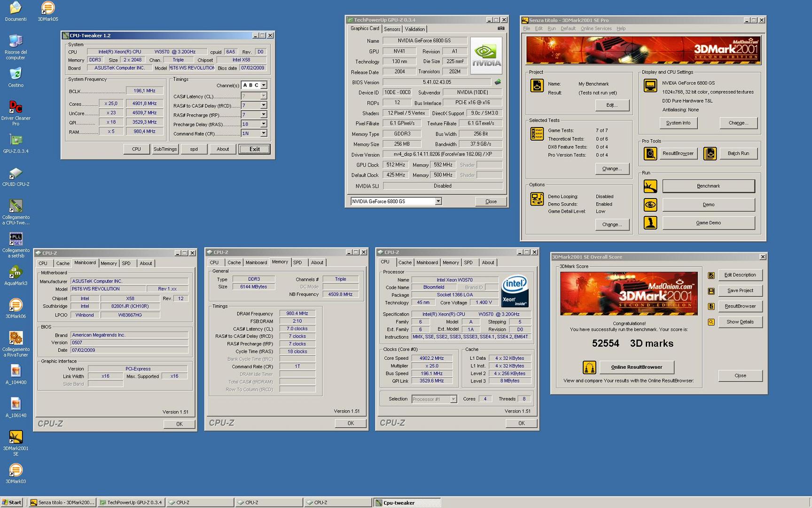The height and width of the screenshot is (508, 812).
Task: Click the Save Project disk icon
Action: pos(711,291)
